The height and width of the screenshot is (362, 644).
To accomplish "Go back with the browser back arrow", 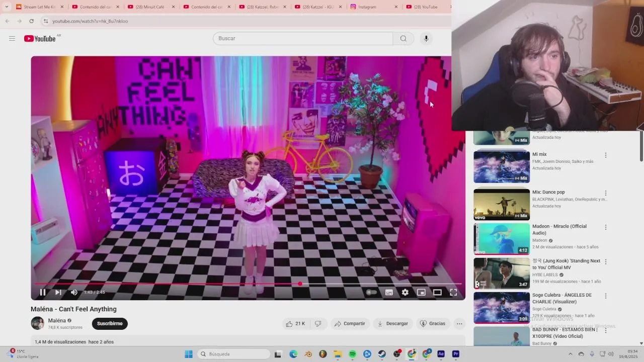I will point(7,21).
